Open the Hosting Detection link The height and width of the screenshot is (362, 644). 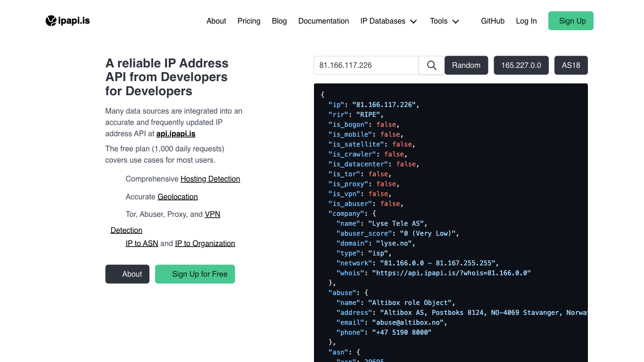(210, 179)
